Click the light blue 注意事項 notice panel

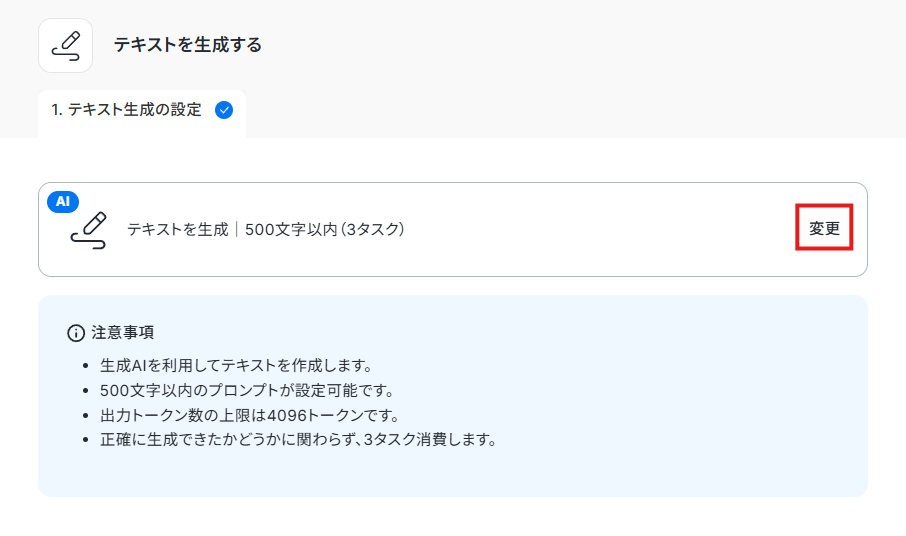click(453, 396)
